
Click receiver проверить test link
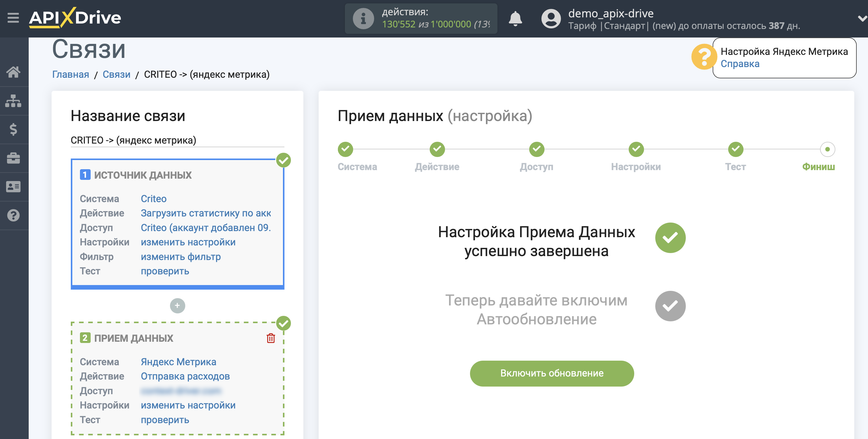[x=165, y=420]
